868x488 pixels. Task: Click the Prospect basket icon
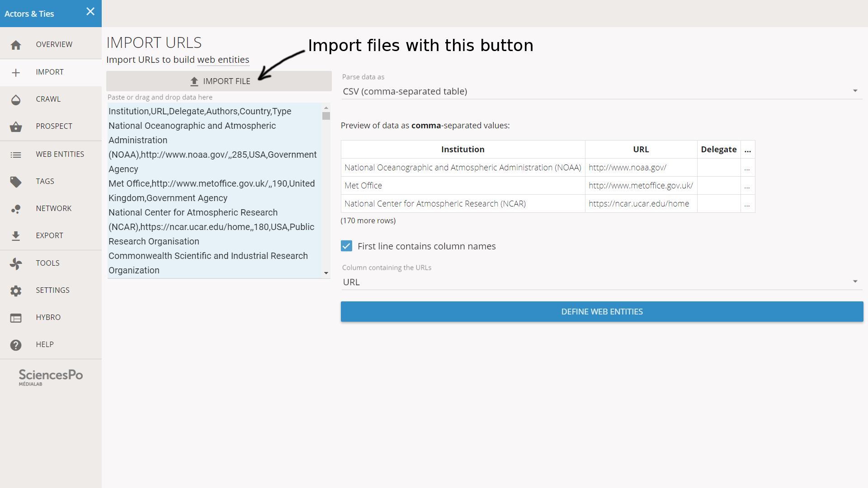pyautogui.click(x=16, y=127)
